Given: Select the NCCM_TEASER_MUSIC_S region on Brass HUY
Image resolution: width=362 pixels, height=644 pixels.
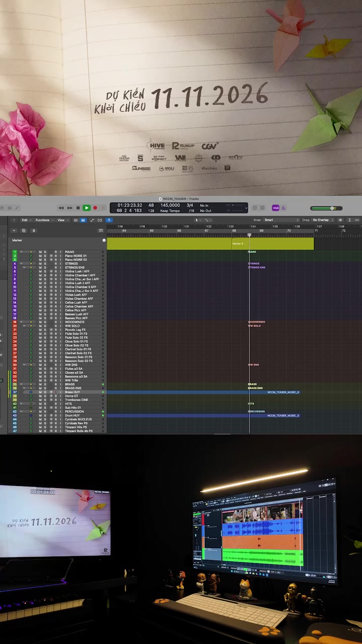Looking at the screenshot, I should tap(203, 392).
